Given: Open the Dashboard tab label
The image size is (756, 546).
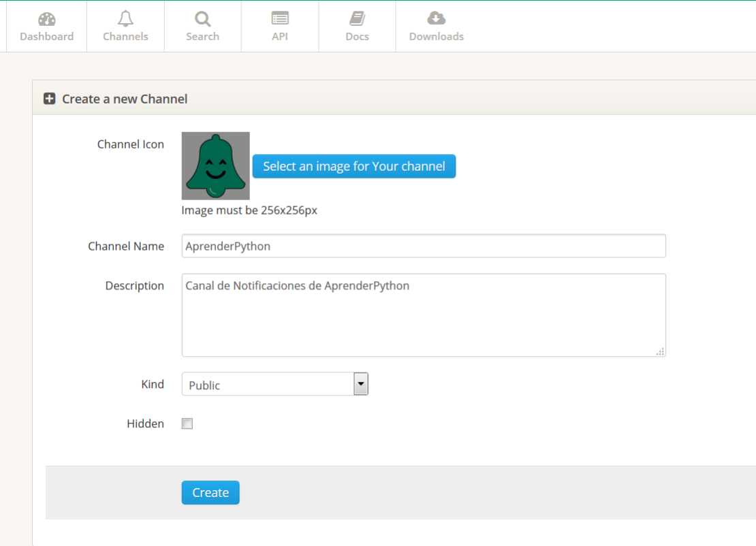Looking at the screenshot, I should point(47,37).
